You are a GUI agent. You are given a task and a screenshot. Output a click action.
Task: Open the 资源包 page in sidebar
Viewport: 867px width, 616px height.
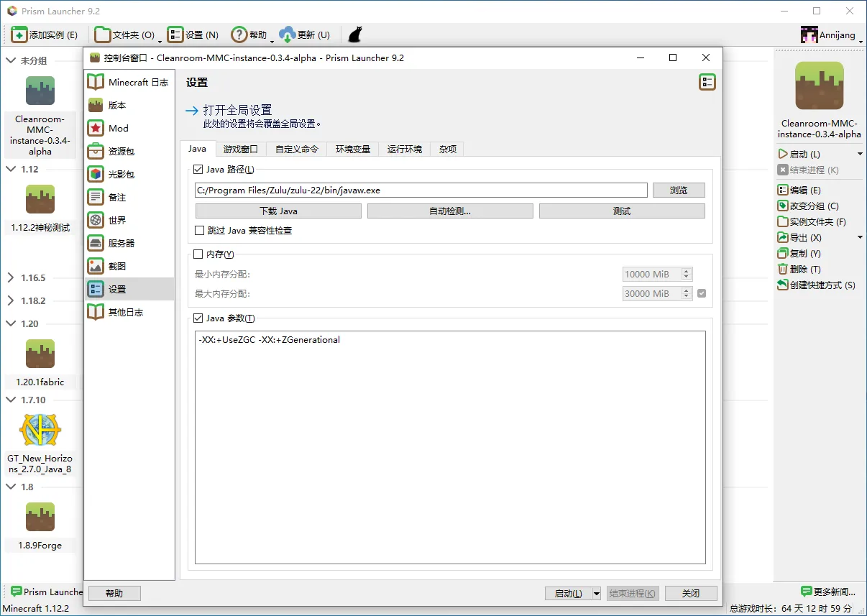click(129, 151)
